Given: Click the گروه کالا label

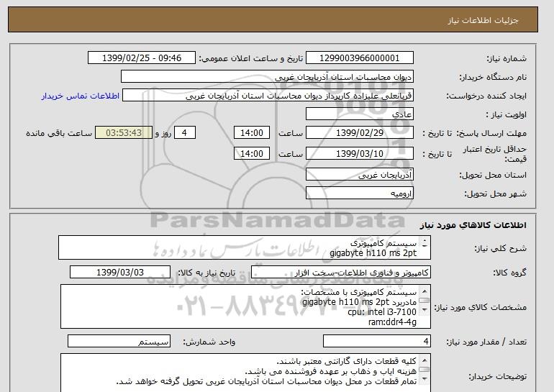Looking at the screenshot, I should tap(510, 273).
